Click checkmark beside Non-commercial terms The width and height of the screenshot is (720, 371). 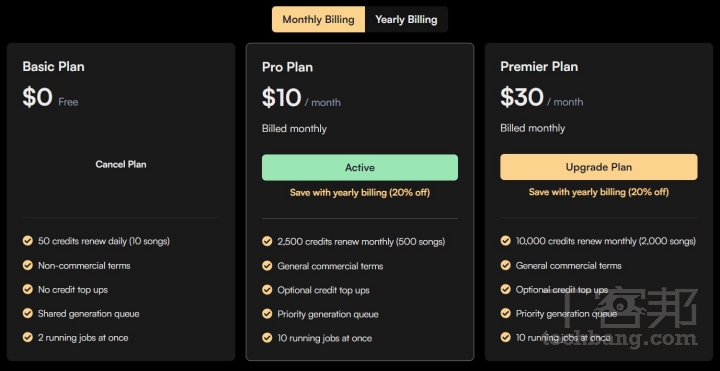click(x=28, y=265)
